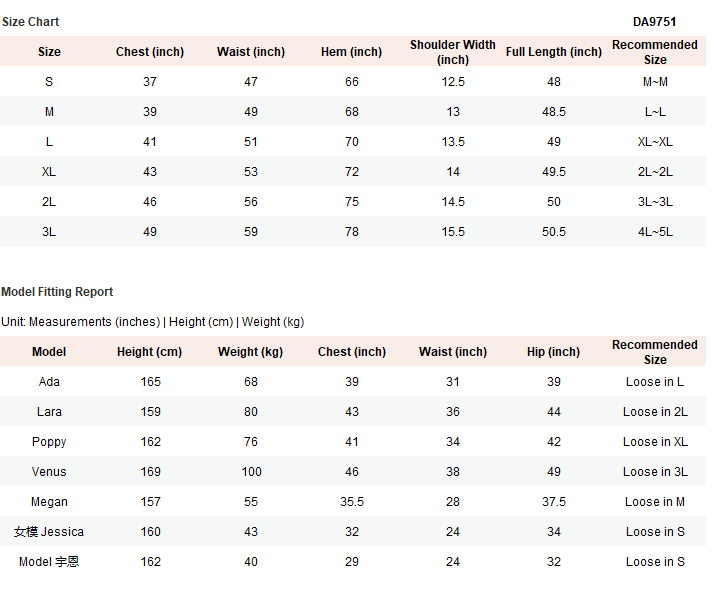Select the "Shoulder Width (inch)" column header
Screen dimensions: 713x591
click(453, 52)
